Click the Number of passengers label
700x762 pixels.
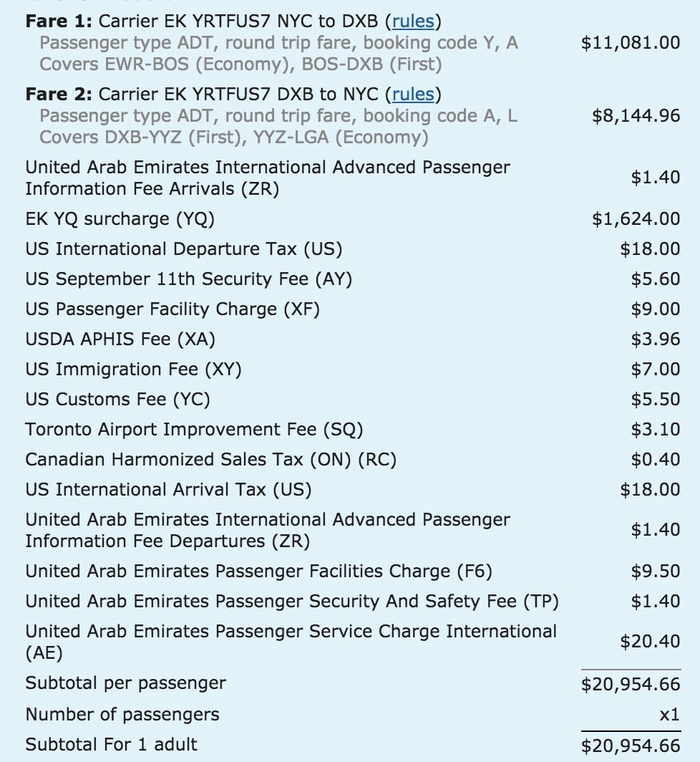(122, 715)
